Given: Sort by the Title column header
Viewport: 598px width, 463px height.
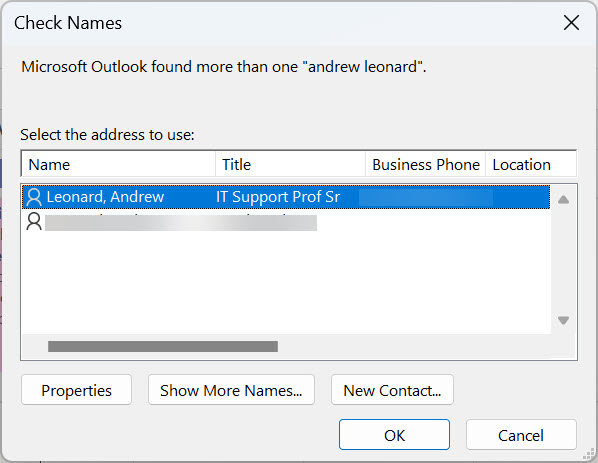Looking at the screenshot, I should click(x=291, y=165).
